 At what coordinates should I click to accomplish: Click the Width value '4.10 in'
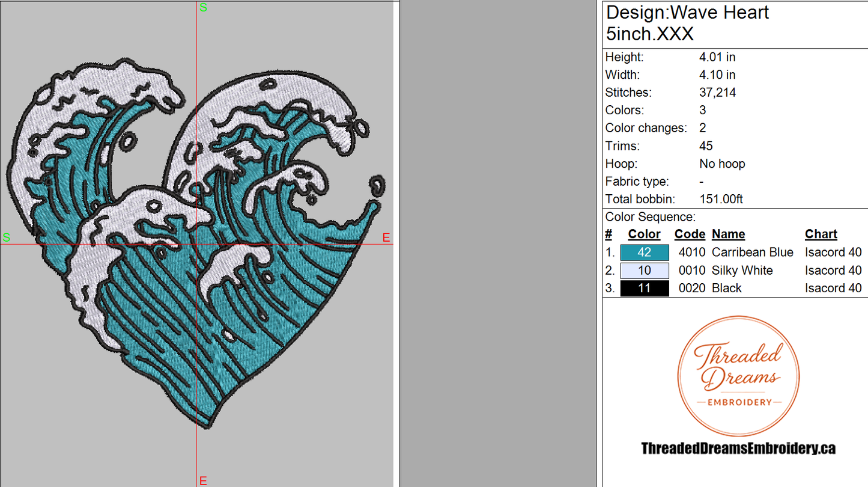click(x=717, y=75)
